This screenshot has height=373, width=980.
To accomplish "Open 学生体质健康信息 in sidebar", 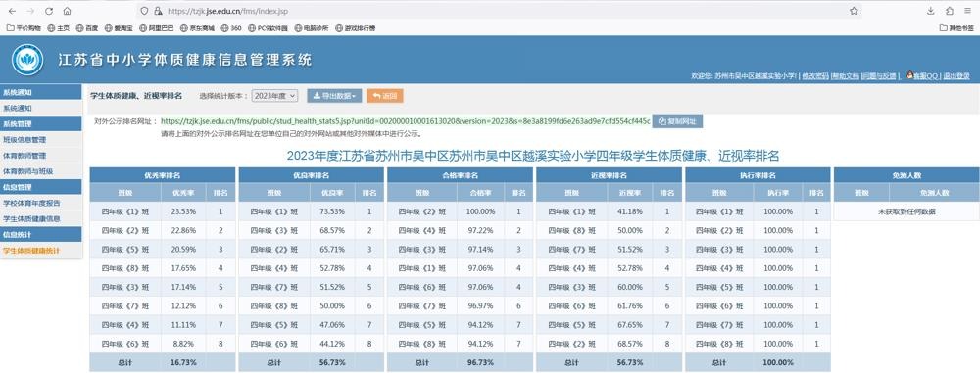I will coord(40,218).
